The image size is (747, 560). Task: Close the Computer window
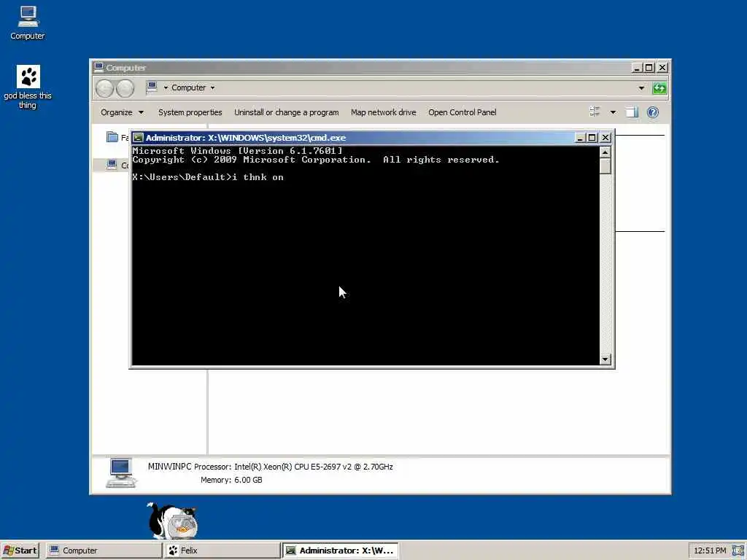coord(662,68)
